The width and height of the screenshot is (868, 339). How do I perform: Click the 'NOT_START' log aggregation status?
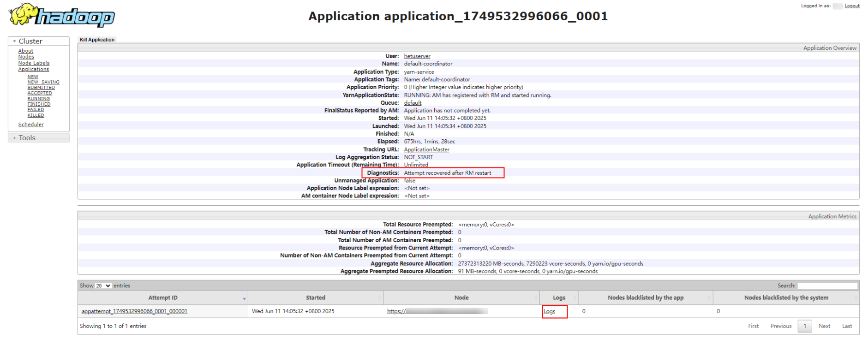click(x=419, y=157)
